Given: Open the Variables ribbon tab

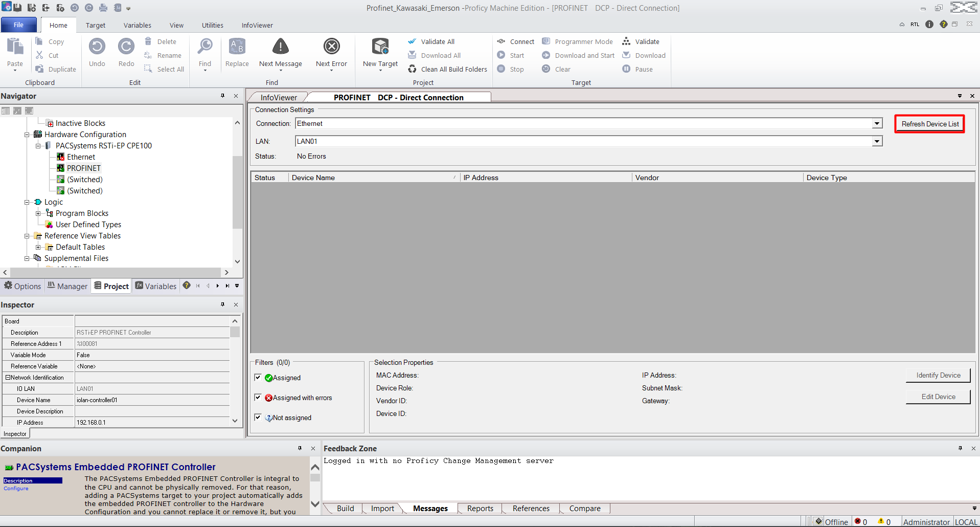Looking at the screenshot, I should 138,25.
